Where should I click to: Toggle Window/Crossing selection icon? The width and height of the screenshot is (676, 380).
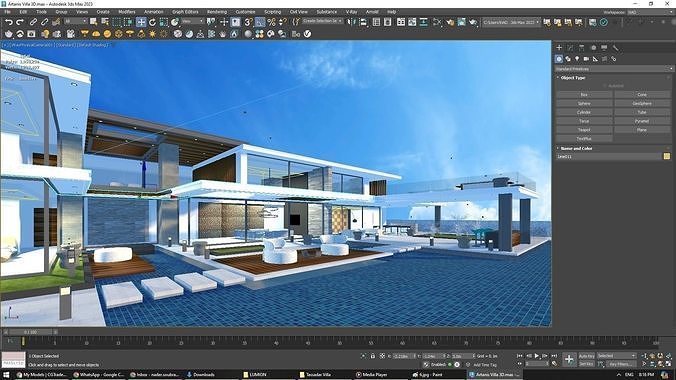(128, 22)
